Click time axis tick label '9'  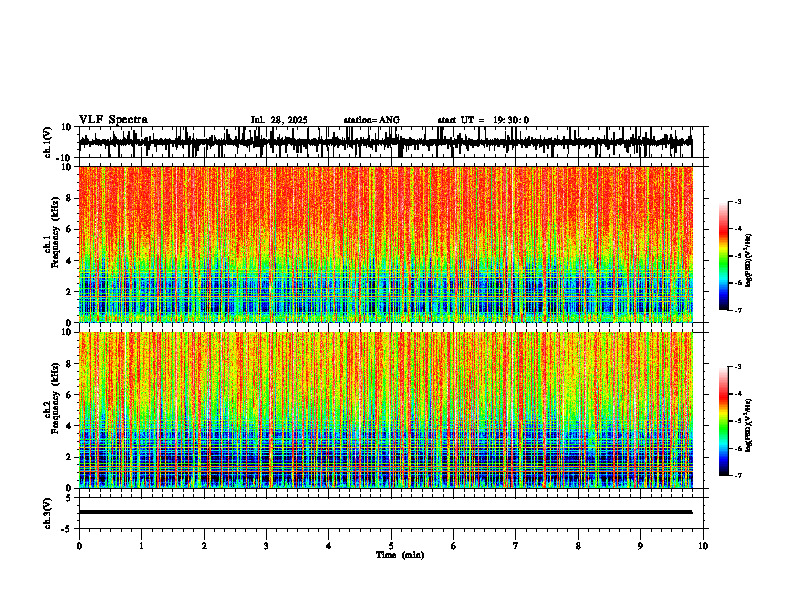click(640, 546)
